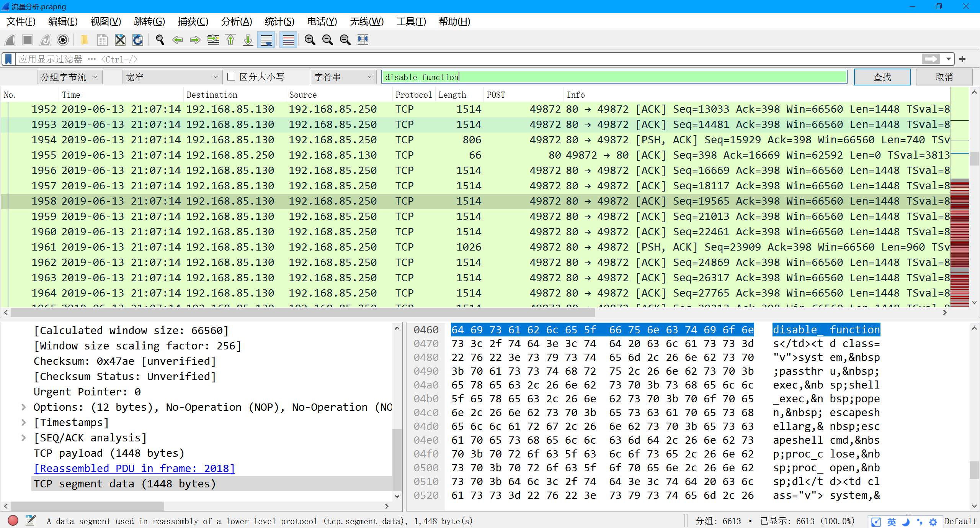Reload the capture file
980x528 pixels.
coord(138,40)
